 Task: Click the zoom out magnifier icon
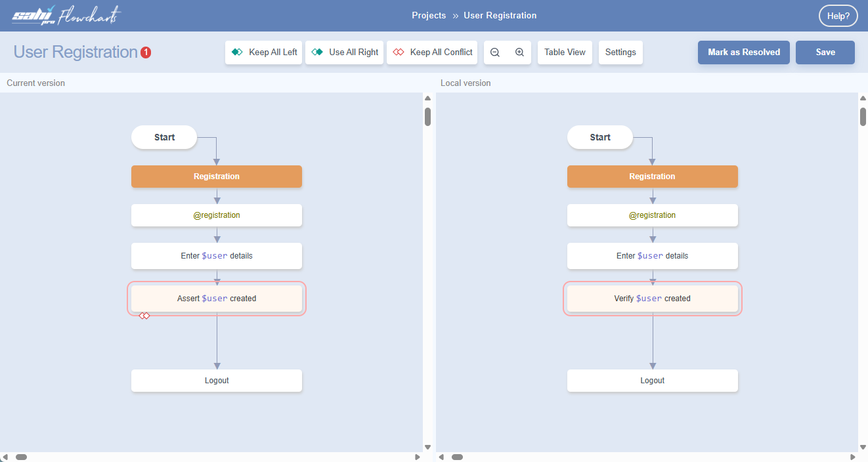point(495,52)
